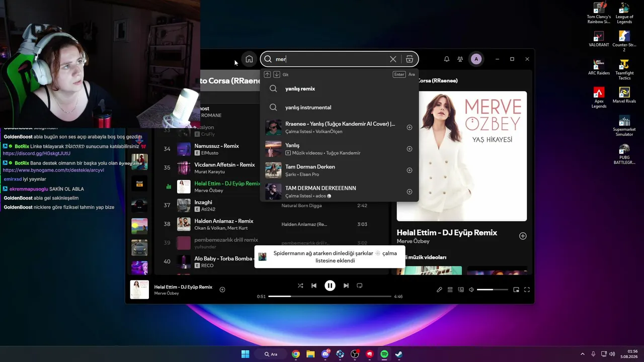Select the VALORANT desktop shortcut
Viewport: 644px width, 362px height.
point(599,39)
